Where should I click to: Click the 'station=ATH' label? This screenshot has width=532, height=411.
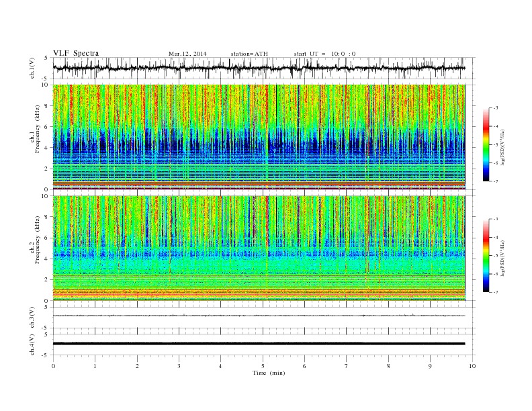tap(249, 54)
